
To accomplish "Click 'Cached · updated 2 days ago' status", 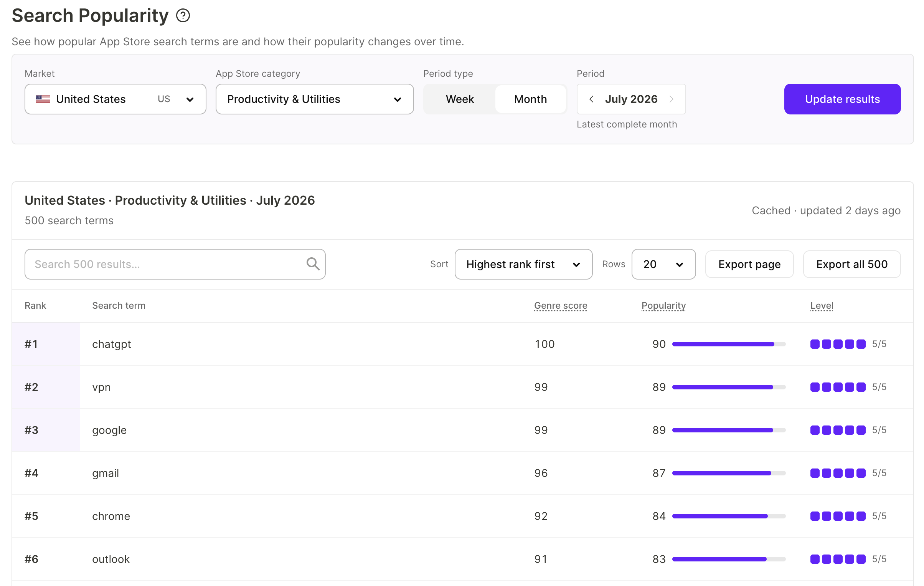I will coord(826,210).
